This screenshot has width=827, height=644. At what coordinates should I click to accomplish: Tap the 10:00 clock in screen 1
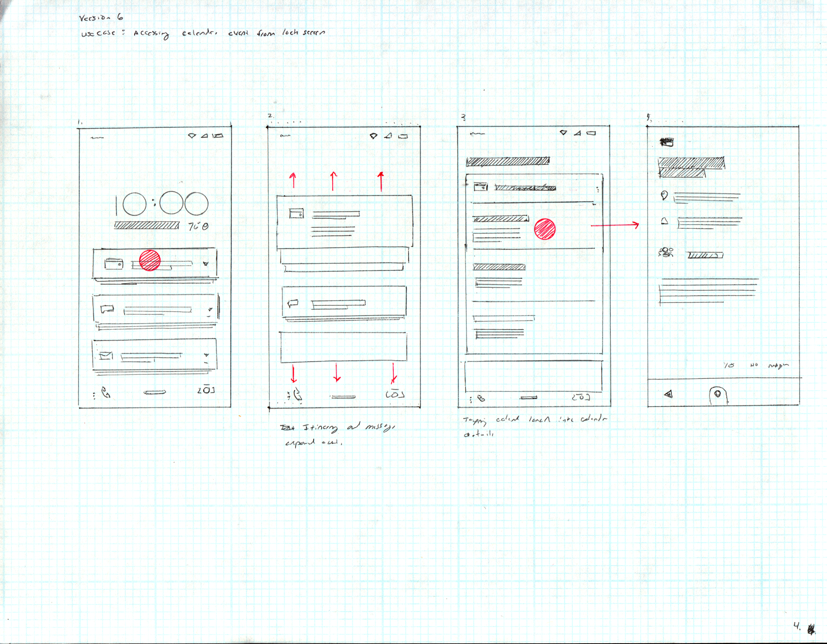[162, 204]
